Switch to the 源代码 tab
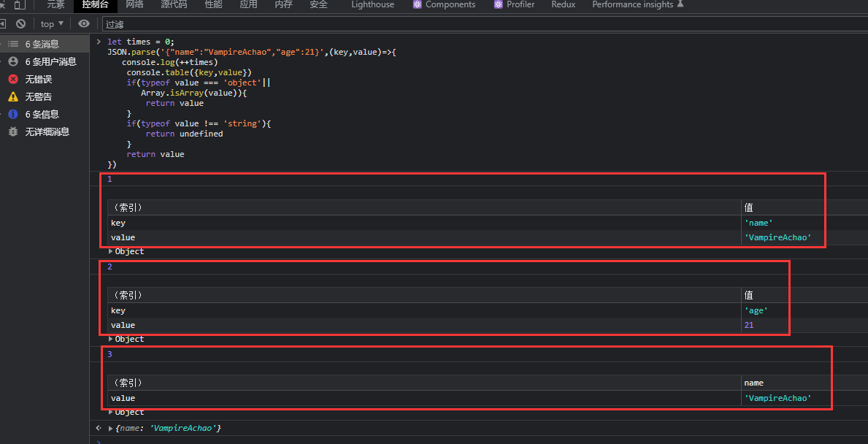 pyautogui.click(x=174, y=4)
